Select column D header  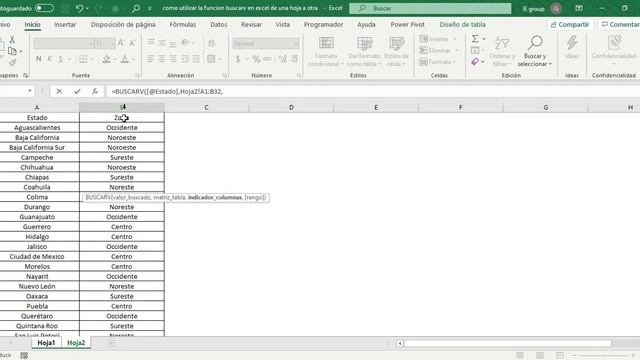[291, 107]
